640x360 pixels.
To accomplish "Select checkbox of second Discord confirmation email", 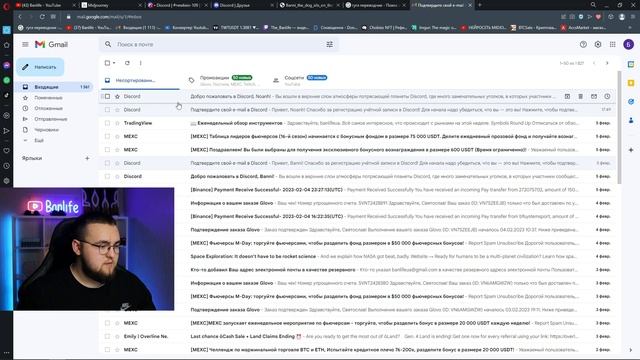I will [x=107, y=110].
